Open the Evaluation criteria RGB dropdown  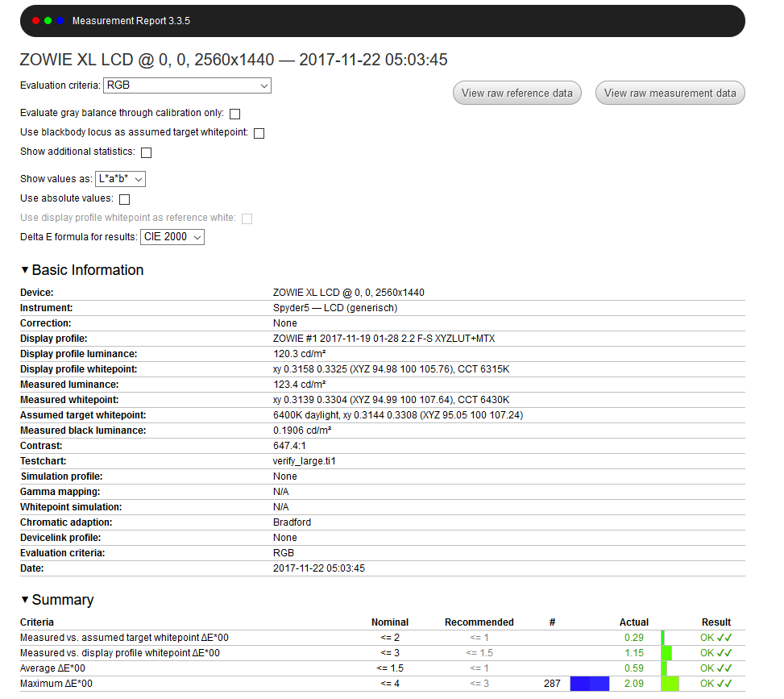click(187, 85)
